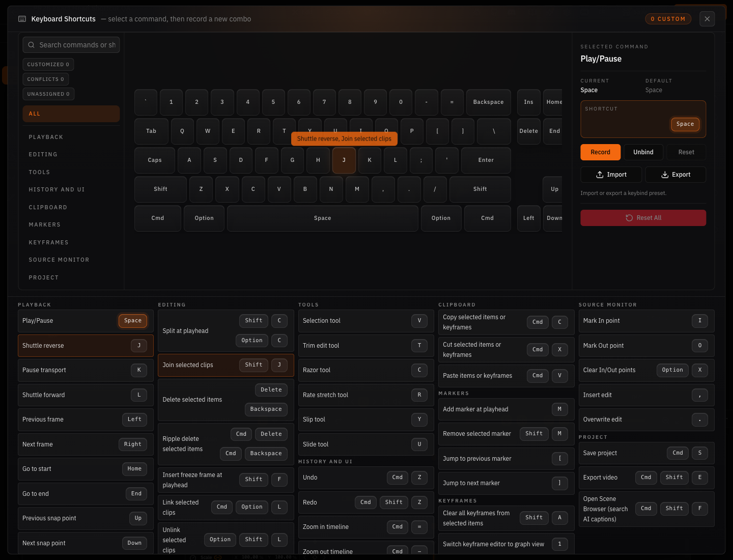Select the Slide tool command row
This screenshot has height=560, width=733.
pos(366,444)
